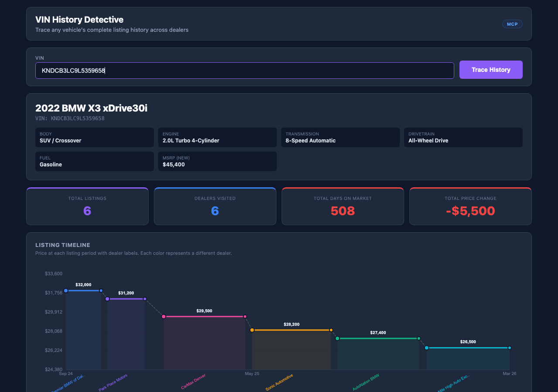Viewport: 558px width, 392px height.
Task: Click the CarMax Denver dealer label
Action: pos(193,382)
